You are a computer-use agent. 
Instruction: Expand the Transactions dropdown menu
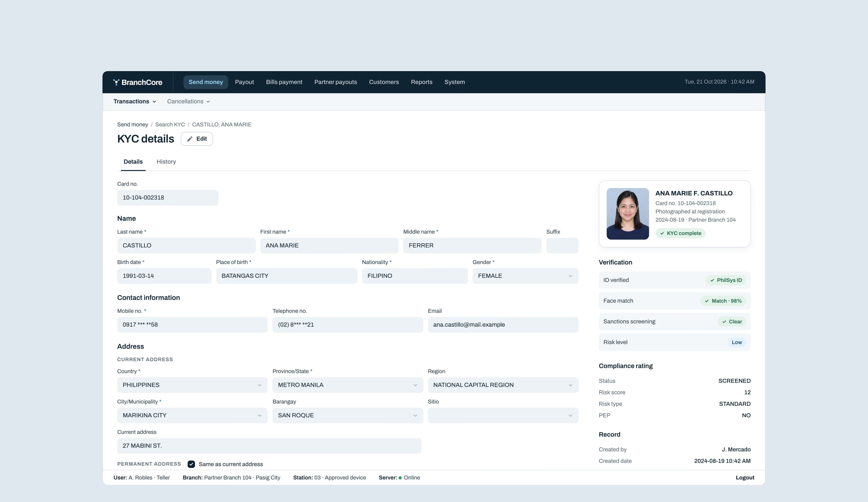coord(135,101)
